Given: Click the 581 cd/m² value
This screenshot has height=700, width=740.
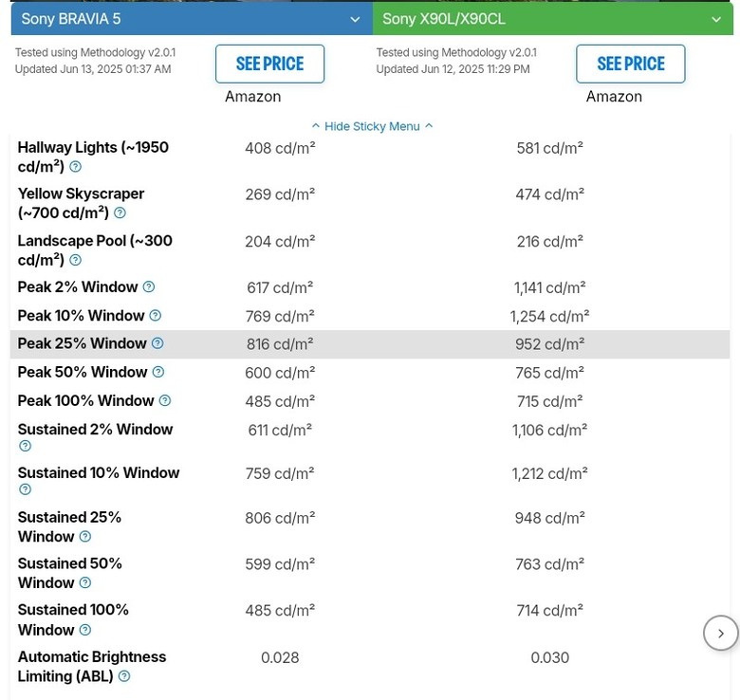Looking at the screenshot, I should coord(550,148).
